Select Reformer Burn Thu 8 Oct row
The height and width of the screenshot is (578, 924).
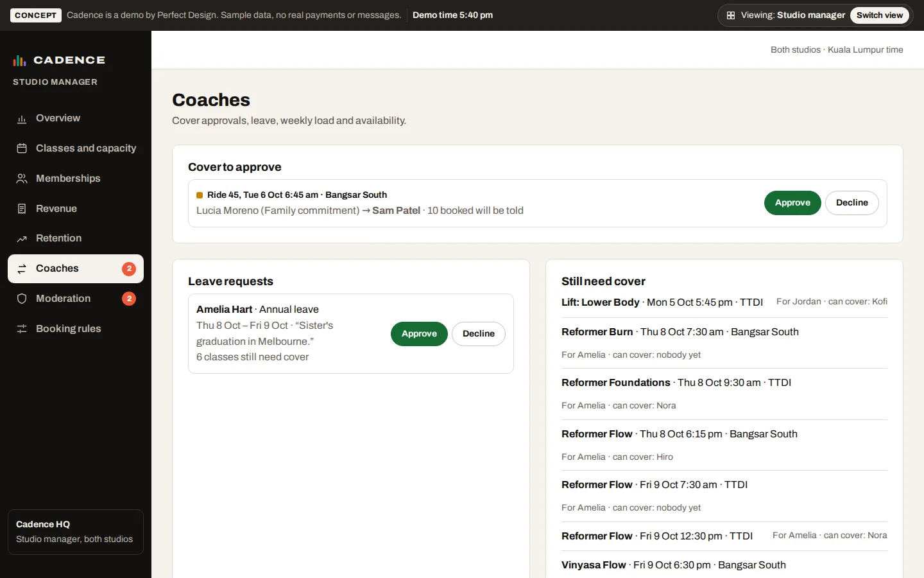click(x=724, y=343)
